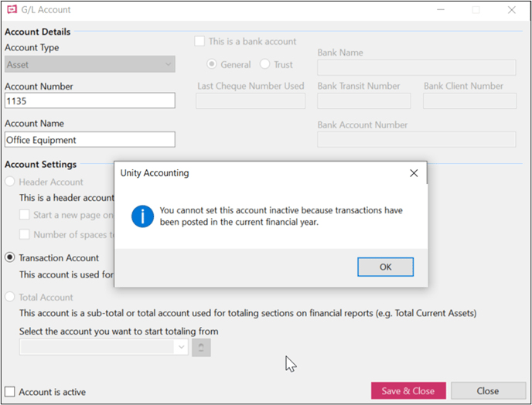Open the Account Type dropdown showing Asset
This screenshot has width=532, height=405.
[x=90, y=64]
